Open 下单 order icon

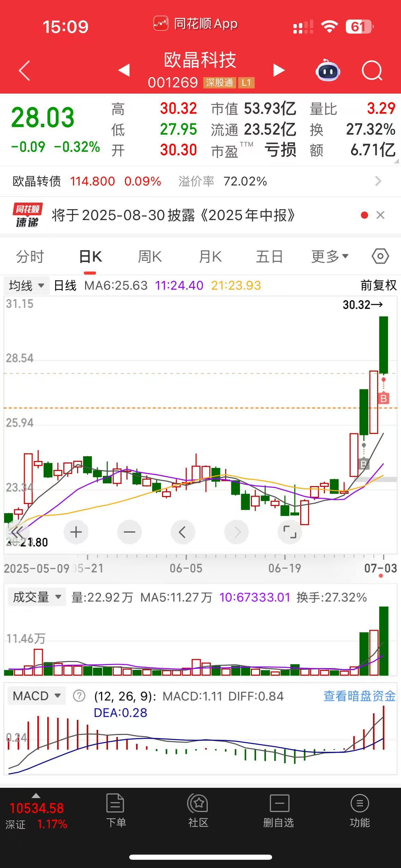[116, 811]
